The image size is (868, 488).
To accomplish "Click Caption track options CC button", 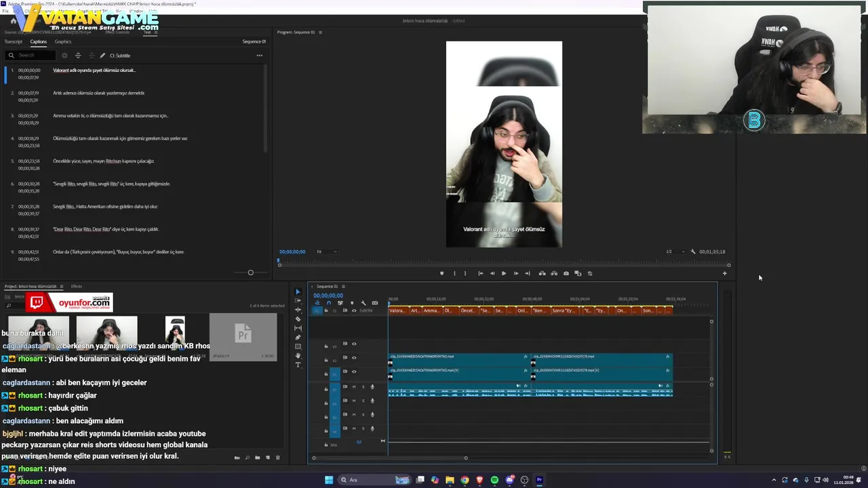I will coord(375,303).
